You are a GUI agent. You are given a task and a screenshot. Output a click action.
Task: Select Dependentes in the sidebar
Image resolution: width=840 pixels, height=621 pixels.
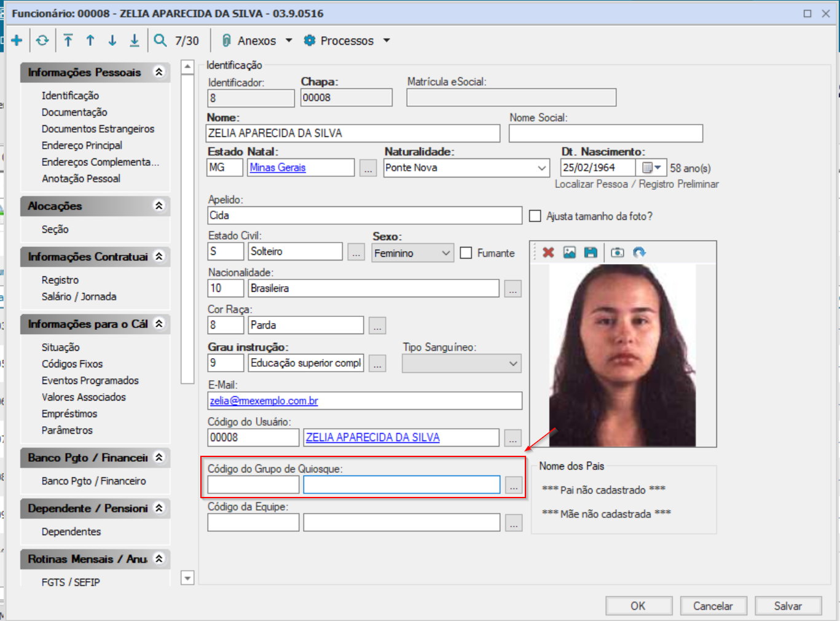(71, 532)
